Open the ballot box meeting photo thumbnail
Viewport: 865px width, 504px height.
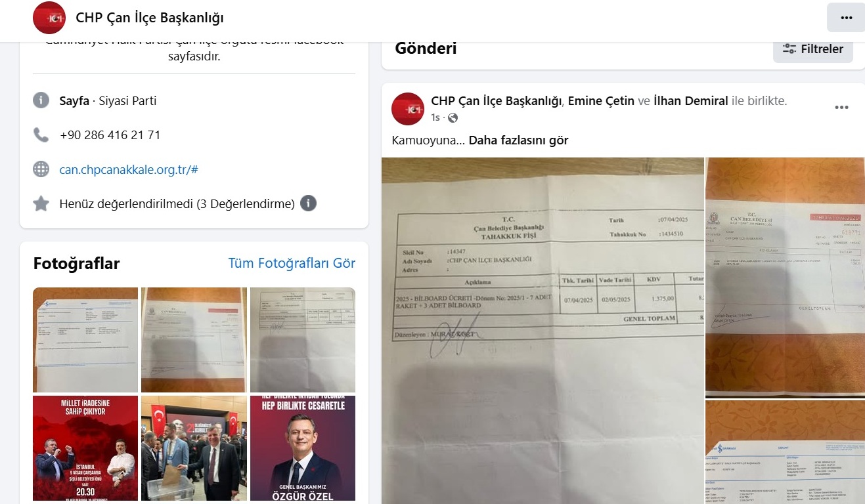194,448
